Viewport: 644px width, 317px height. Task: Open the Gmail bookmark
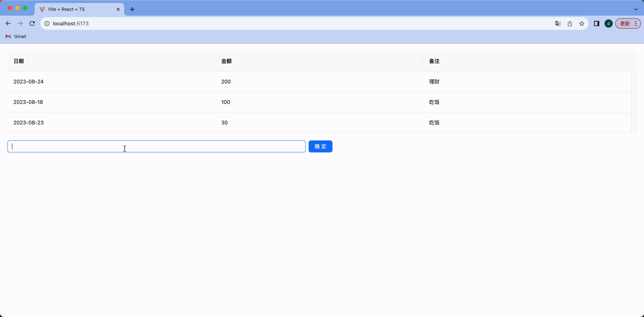(16, 36)
